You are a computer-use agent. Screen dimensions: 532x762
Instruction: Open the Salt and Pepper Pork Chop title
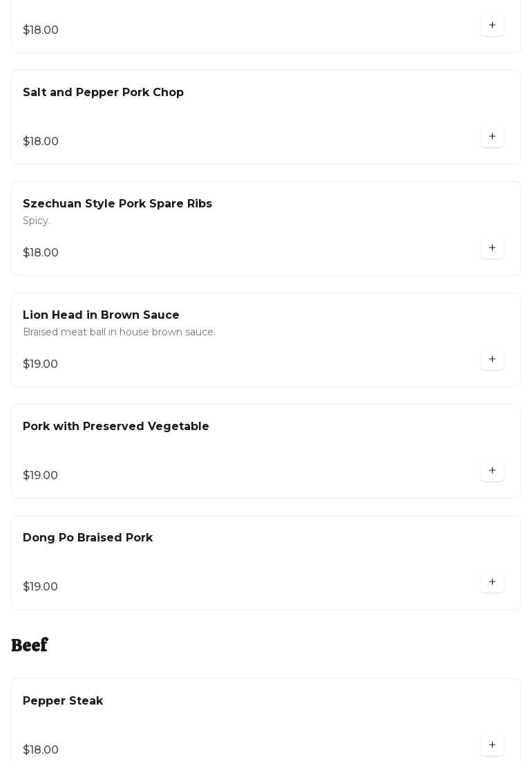pyautogui.click(x=103, y=93)
